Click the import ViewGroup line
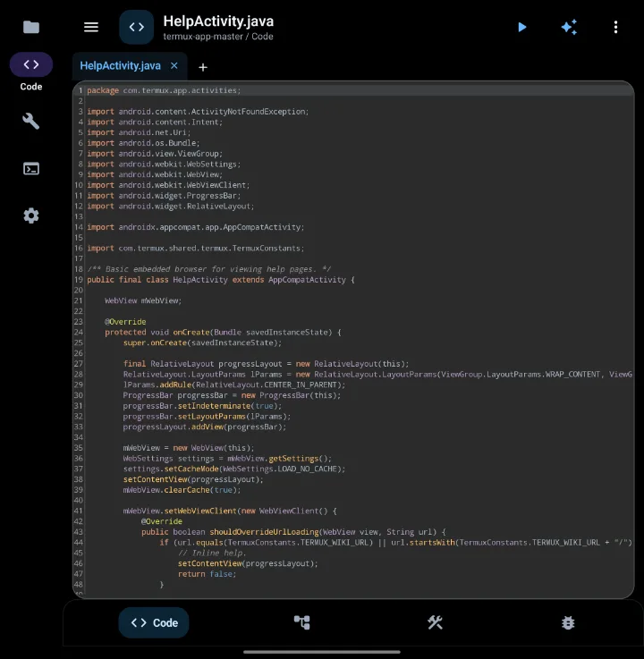644x659 pixels. click(155, 154)
